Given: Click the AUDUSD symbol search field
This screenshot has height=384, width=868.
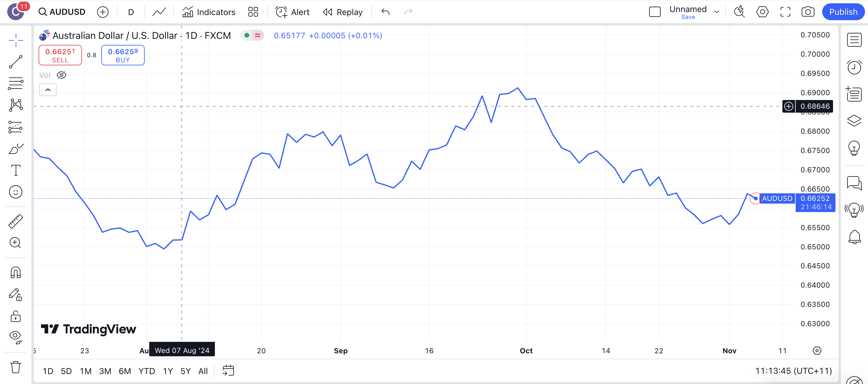Looking at the screenshot, I should click(x=63, y=12).
